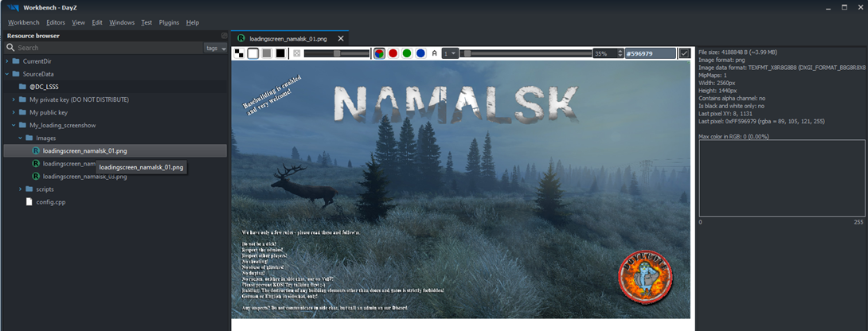Close the loadingscreen_namalsk_01.png tab
Image resolution: width=868 pixels, height=331 pixels.
pos(341,39)
